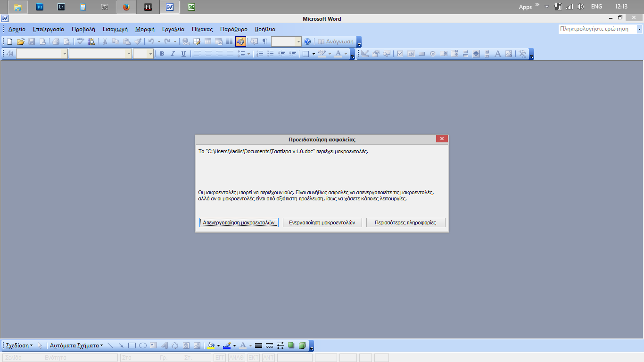Click the help question search box
Viewport: 644px width, 362px height.
597,29
